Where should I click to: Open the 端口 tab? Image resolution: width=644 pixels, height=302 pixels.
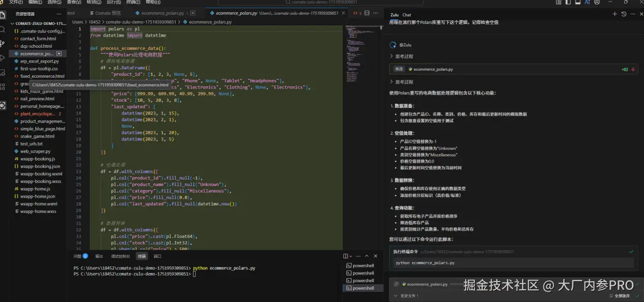pos(157,256)
